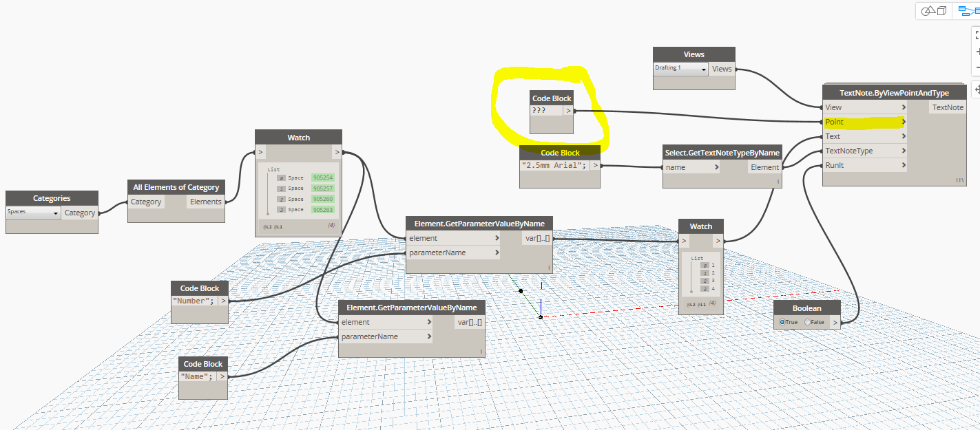Click the Category output port on the Categories node

coord(80,213)
